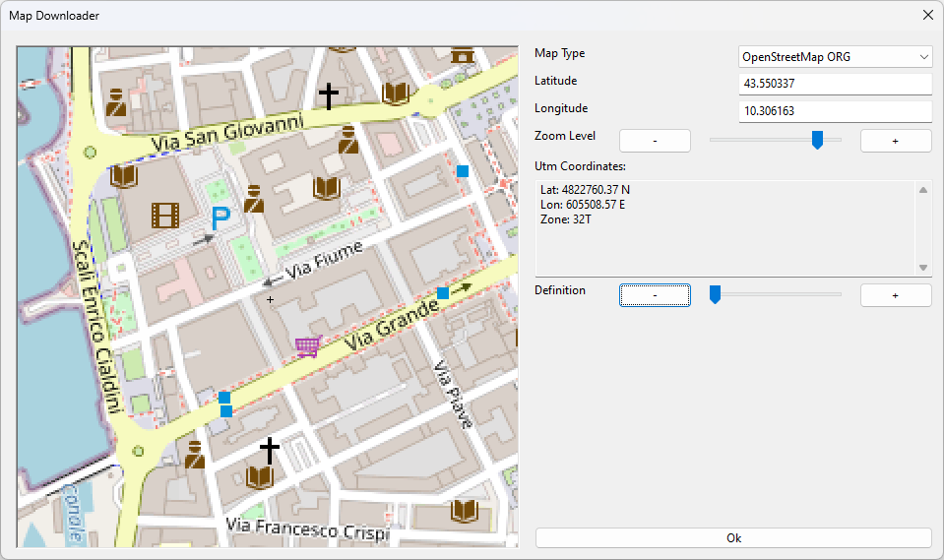944x560 pixels.
Task: Click the library book icon directly above the cinema icon
Action: 124,176
